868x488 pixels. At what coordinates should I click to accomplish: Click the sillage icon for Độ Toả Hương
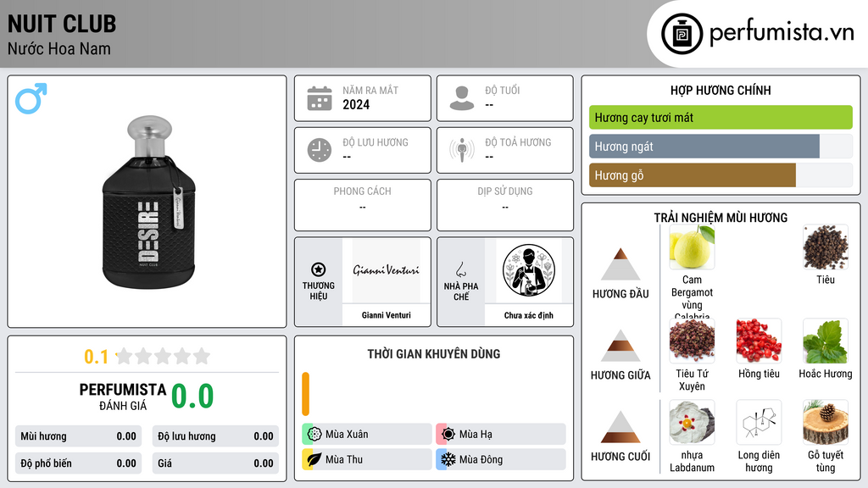click(462, 150)
